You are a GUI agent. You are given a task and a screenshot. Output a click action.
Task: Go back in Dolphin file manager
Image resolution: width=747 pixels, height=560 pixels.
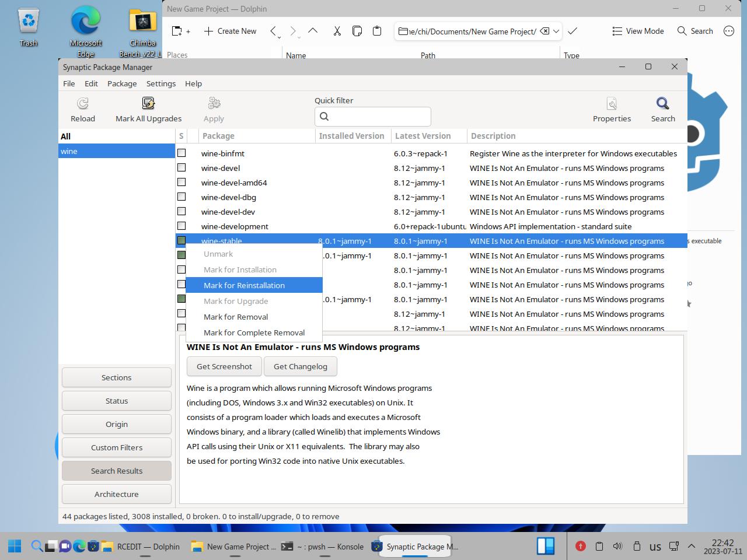[x=273, y=32]
